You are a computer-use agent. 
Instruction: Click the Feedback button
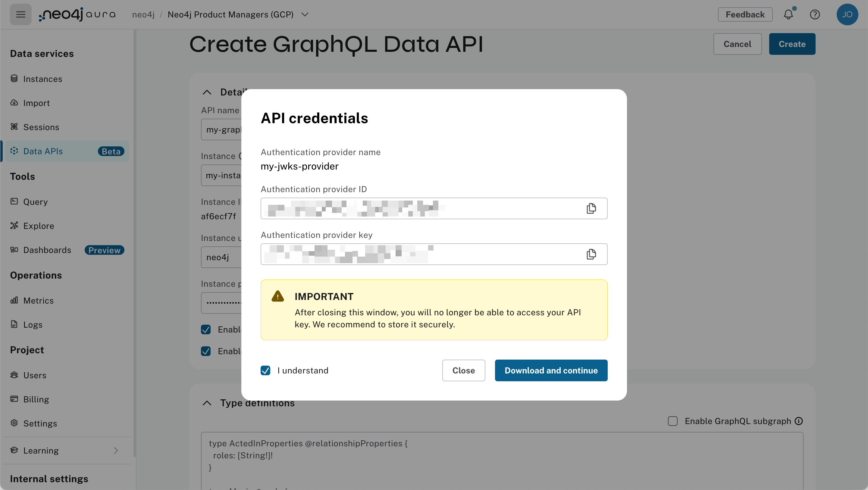[745, 14]
